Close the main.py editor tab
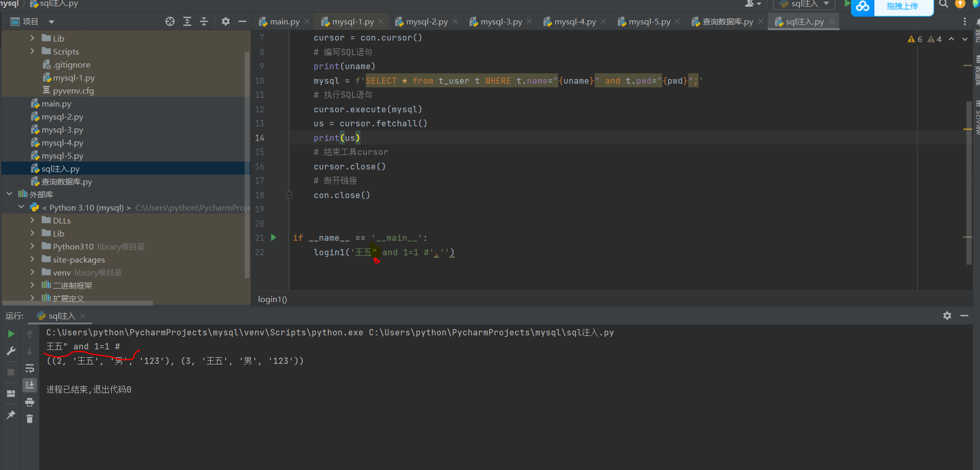The image size is (980, 470). coord(307,21)
